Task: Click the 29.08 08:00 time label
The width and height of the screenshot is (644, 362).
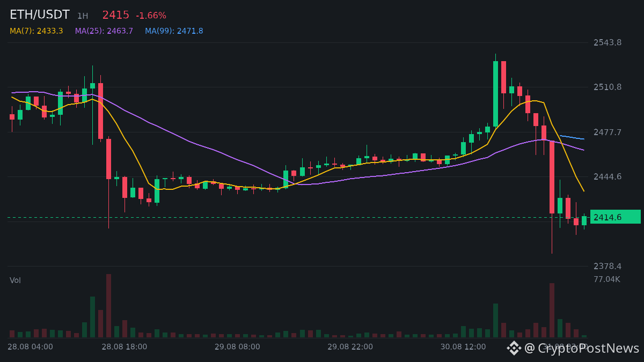Action: (x=237, y=346)
